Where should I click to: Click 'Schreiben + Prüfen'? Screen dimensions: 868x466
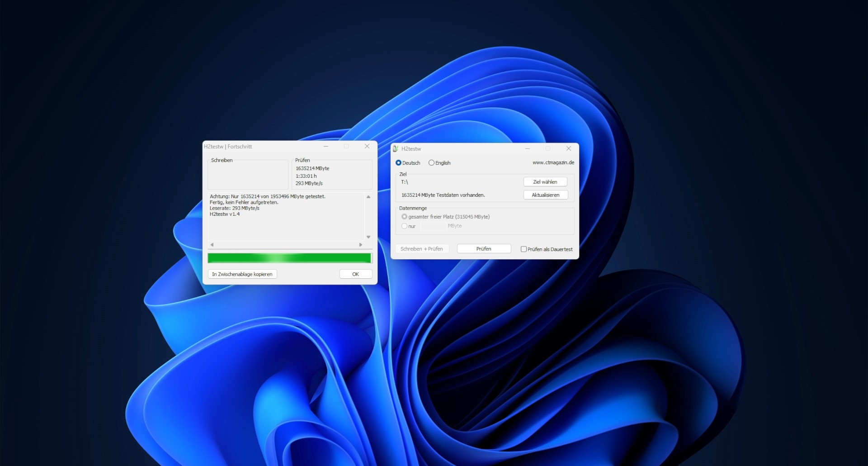tap(422, 248)
